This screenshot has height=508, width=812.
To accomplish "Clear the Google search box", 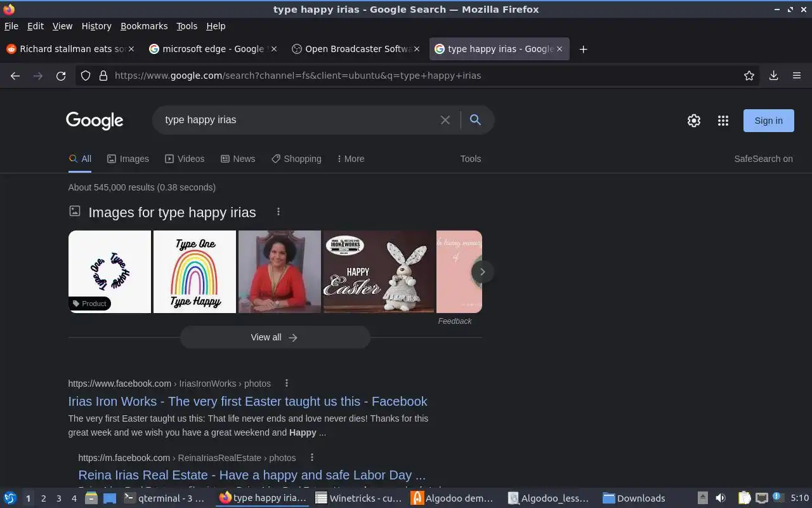I will click(x=445, y=120).
